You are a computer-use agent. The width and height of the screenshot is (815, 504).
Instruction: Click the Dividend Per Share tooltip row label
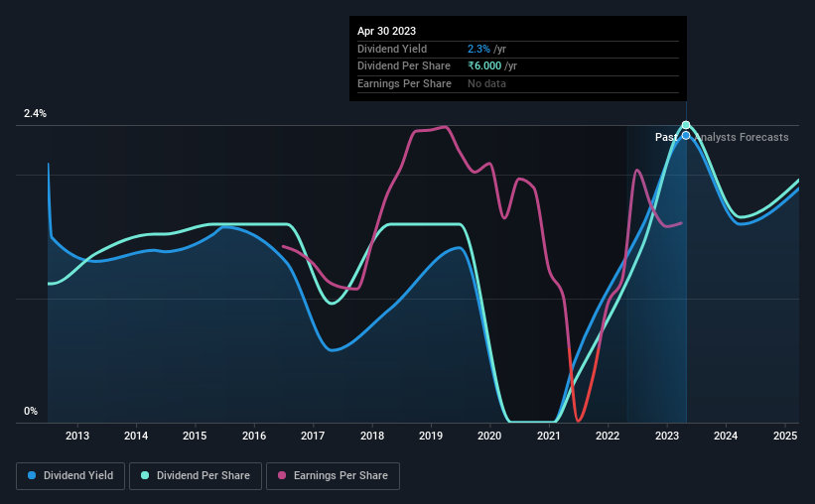(x=404, y=66)
